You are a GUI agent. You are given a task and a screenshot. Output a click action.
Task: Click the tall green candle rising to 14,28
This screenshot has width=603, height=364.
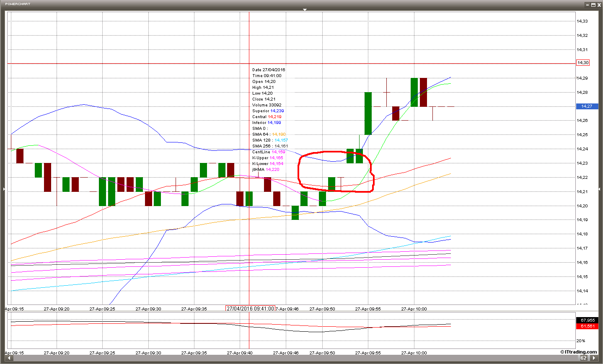click(x=368, y=114)
